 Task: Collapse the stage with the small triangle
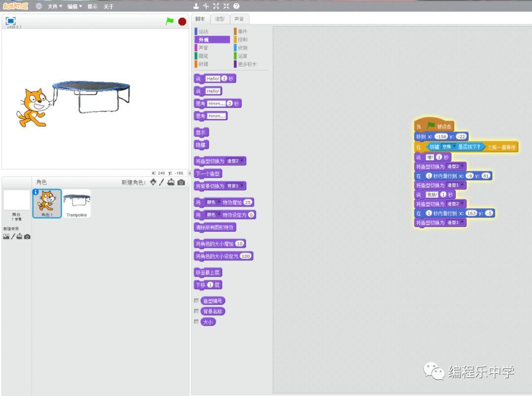tap(189, 173)
